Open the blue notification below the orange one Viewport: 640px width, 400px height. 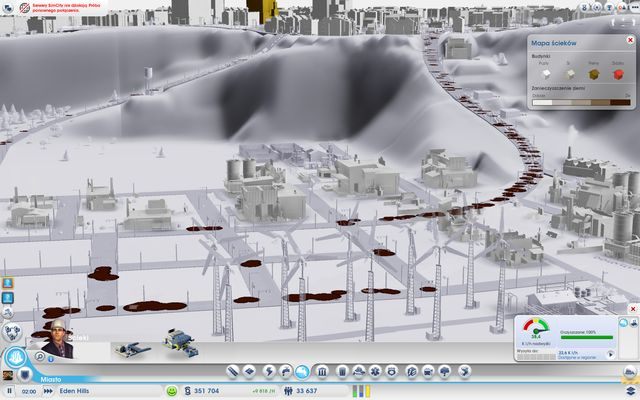pos(7,298)
